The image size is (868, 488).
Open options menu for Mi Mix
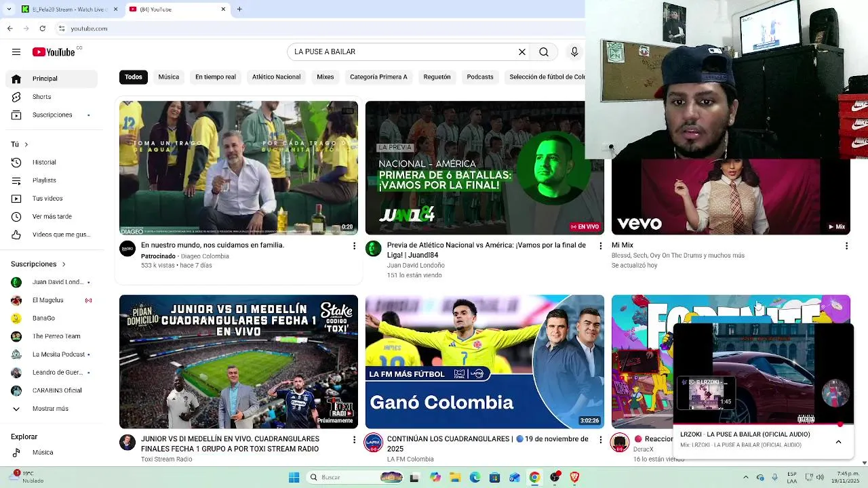846,245
